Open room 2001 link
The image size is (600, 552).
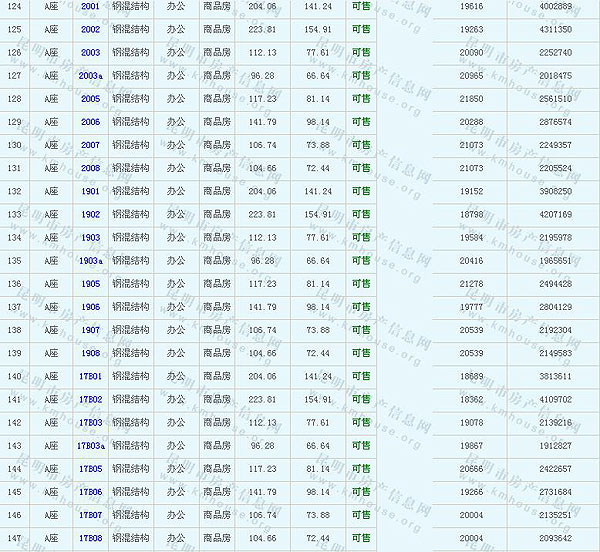90,6
